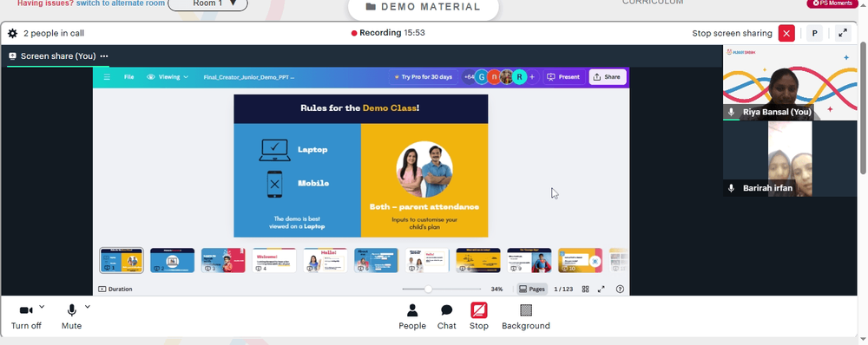This screenshot has width=868, height=345.
Task: Open the People panel
Action: pyautogui.click(x=412, y=316)
